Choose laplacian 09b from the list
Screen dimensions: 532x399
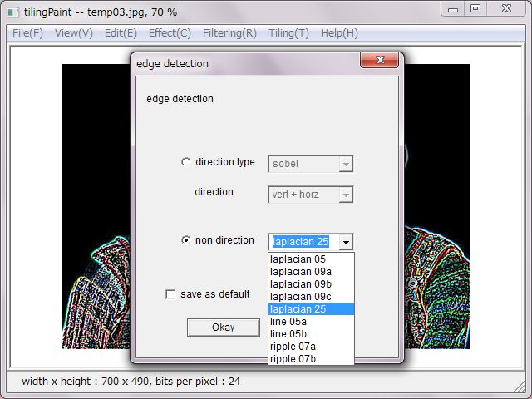(x=311, y=284)
